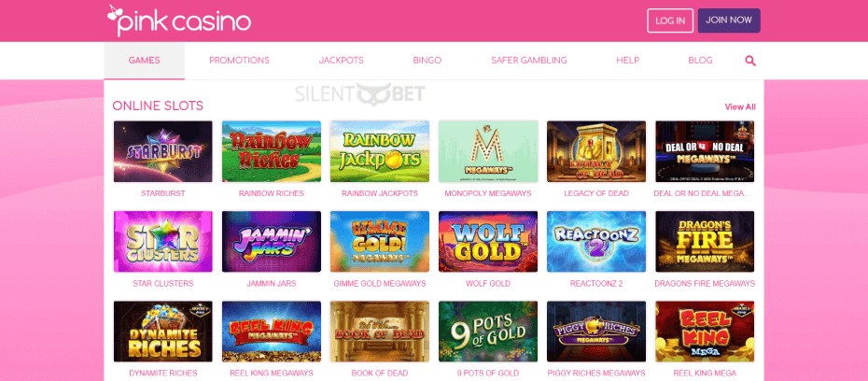
Task: Open the Rainbow Riches game tile
Action: tap(272, 151)
